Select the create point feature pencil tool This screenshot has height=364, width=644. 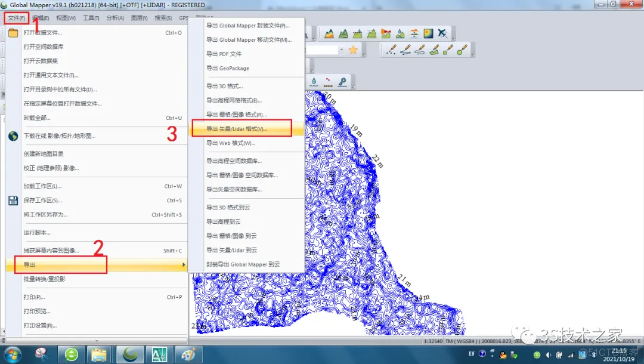click(391, 50)
